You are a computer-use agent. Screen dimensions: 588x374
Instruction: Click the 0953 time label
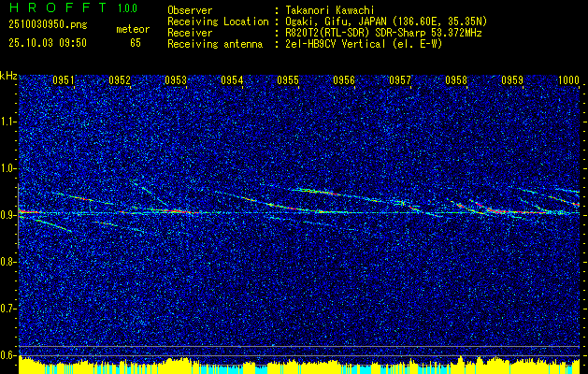pyautogui.click(x=176, y=79)
